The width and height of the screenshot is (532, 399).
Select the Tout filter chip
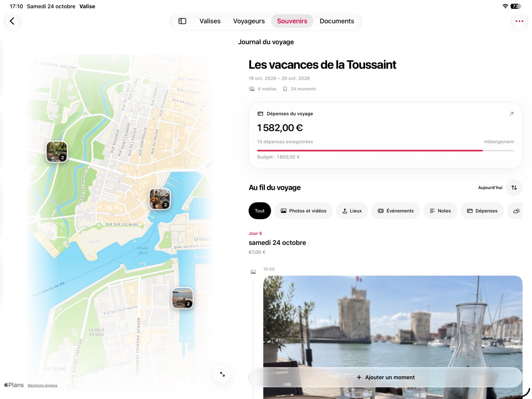pos(260,211)
